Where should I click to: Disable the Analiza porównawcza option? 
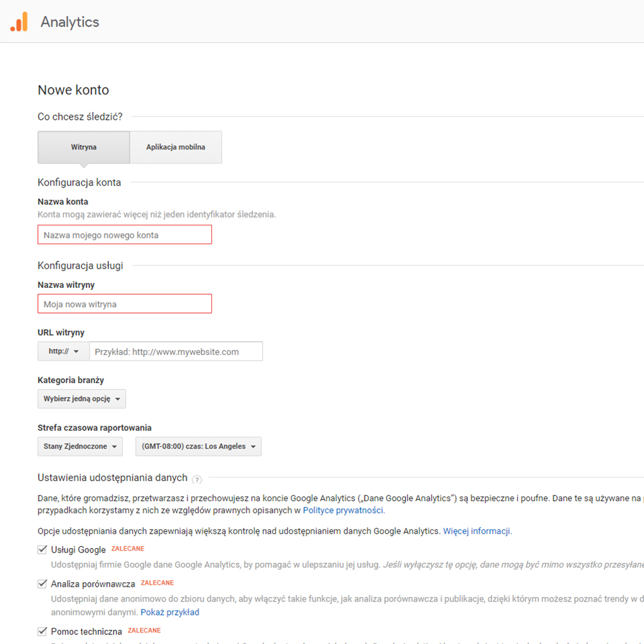pyautogui.click(x=42, y=583)
